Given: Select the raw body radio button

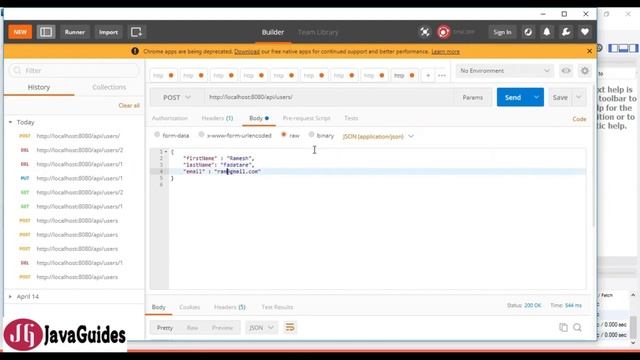Looking at the screenshot, I should tap(284, 134).
